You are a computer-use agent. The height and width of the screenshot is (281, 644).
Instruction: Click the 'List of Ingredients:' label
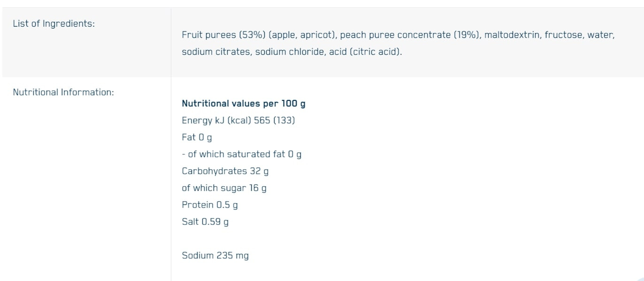(x=54, y=23)
